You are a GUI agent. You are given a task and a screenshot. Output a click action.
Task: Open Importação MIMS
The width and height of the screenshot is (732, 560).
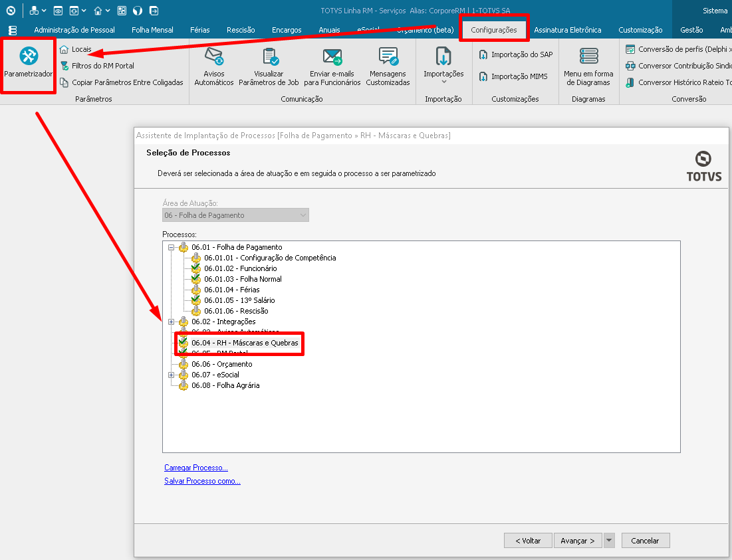point(513,76)
